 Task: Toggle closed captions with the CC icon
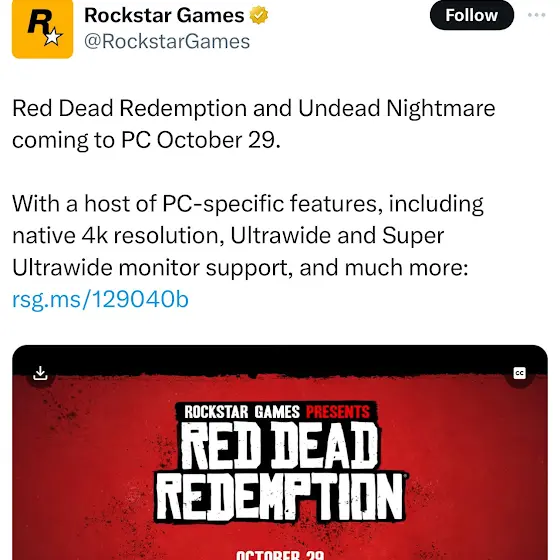(520, 374)
